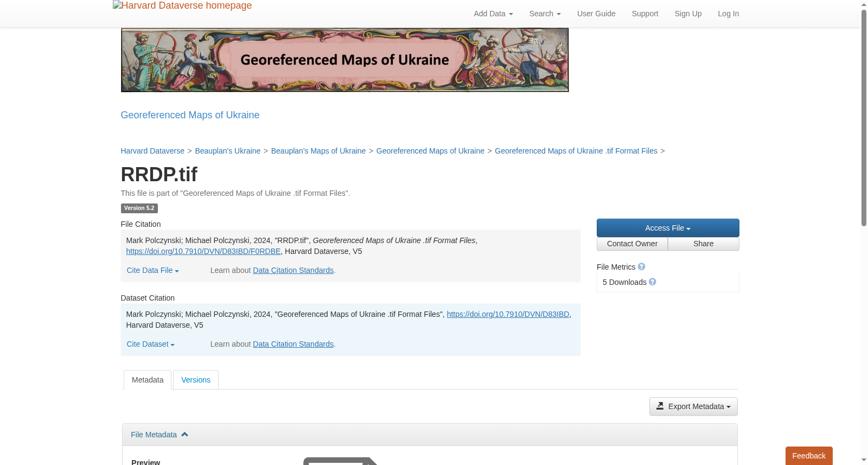The width and height of the screenshot is (868, 465).
Task: Go to the Sign Up page
Action: pyautogui.click(x=688, y=14)
